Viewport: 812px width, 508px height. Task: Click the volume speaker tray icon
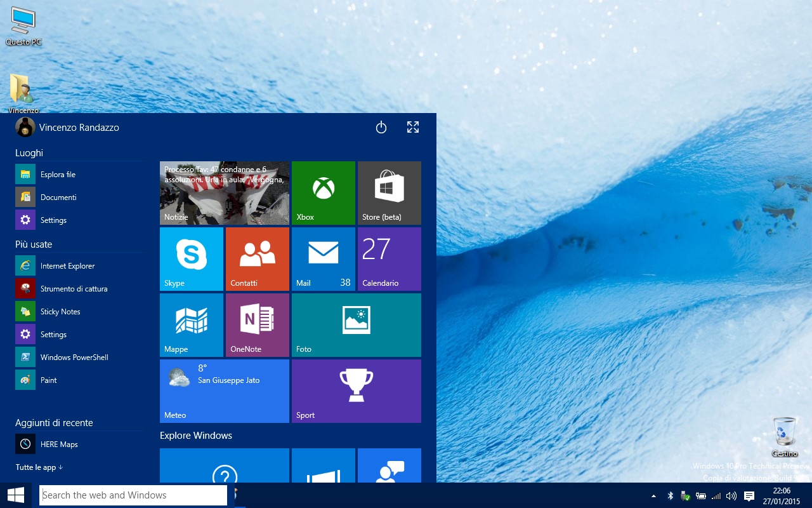point(731,496)
